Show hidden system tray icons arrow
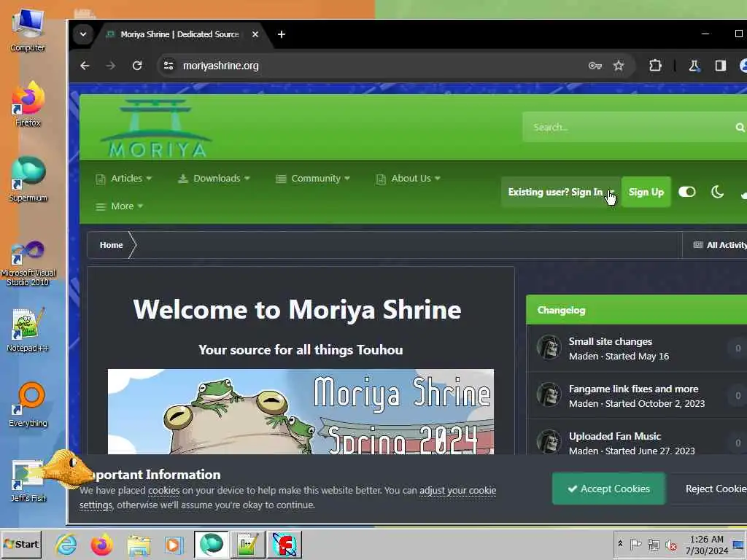The image size is (747, 560). click(x=620, y=544)
